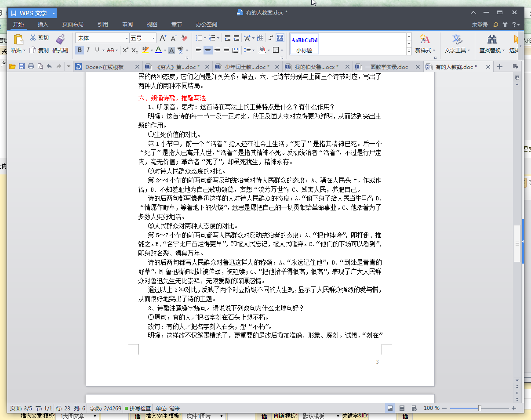Decrease font size with the A- icon
The image size is (531, 420).
pyautogui.click(x=174, y=38)
